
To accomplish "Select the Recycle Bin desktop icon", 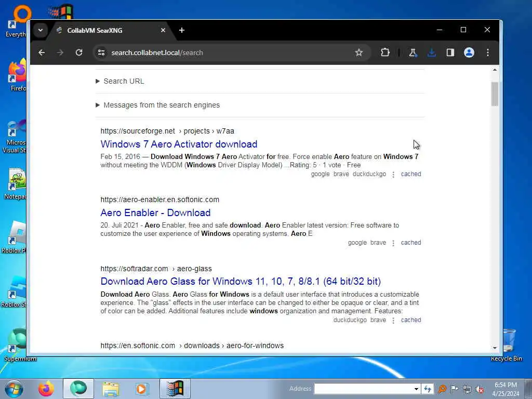I will (x=507, y=345).
